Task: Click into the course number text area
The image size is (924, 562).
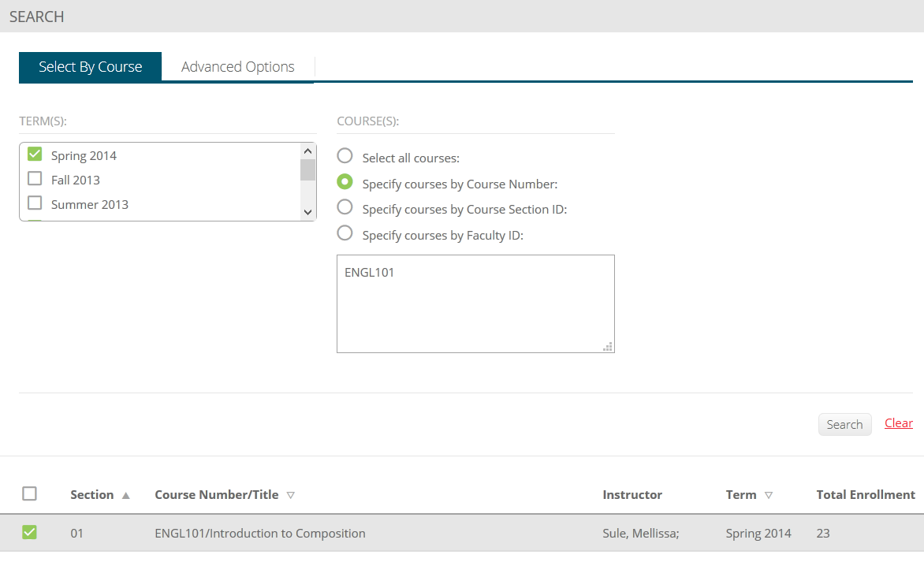Action: (x=475, y=304)
